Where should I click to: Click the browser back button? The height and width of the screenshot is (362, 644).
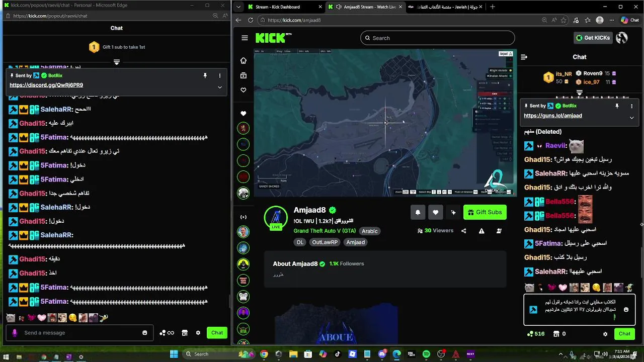238,20
